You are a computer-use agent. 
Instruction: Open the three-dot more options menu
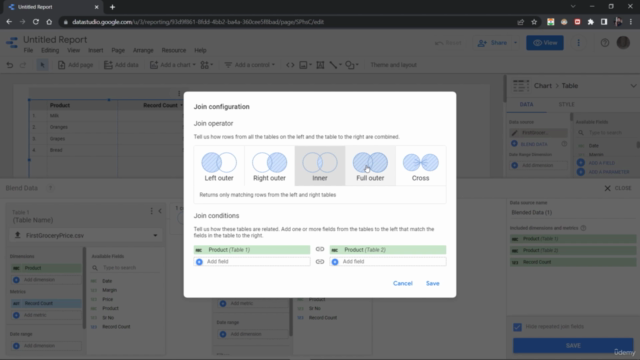[578, 43]
